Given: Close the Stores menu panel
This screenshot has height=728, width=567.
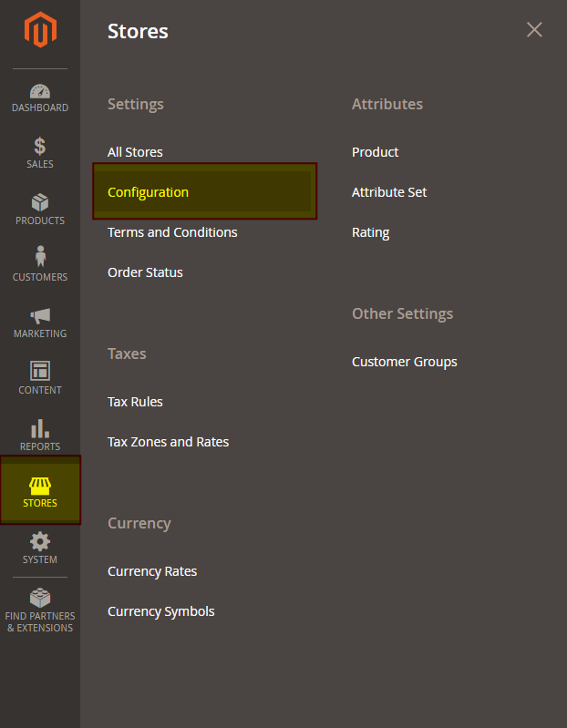Looking at the screenshot, I should point(534,30).
